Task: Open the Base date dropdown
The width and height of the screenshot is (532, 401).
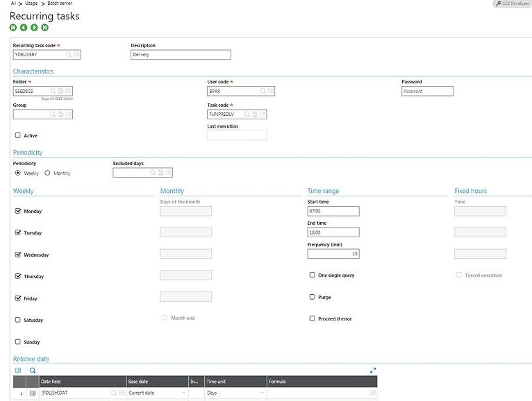Action: point(184,393)
